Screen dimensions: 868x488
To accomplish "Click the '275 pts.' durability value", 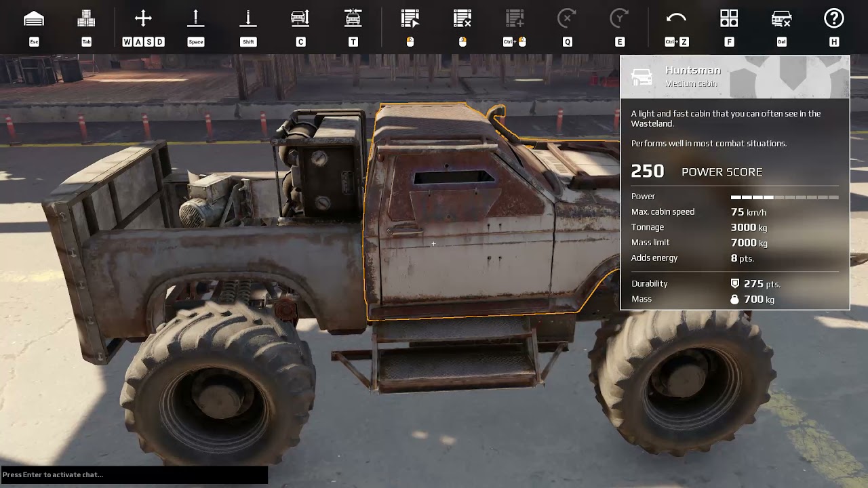I will tap(762, 284).
